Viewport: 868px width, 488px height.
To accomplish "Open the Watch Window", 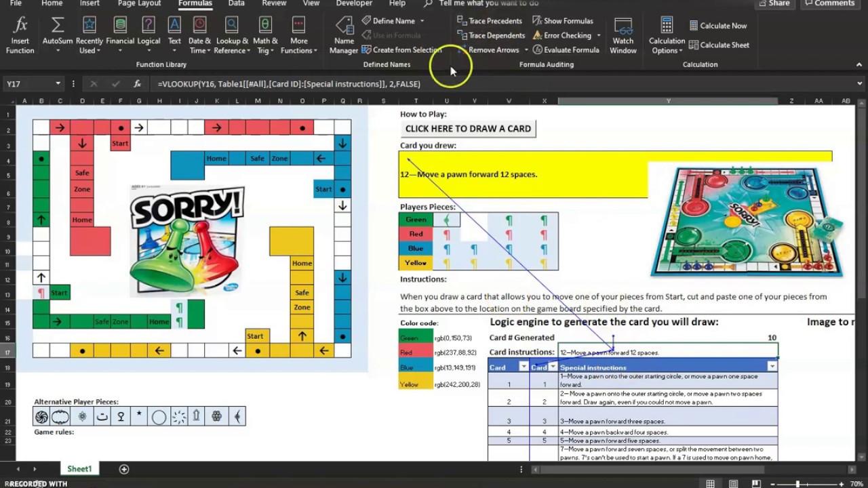I will point(623,34).
